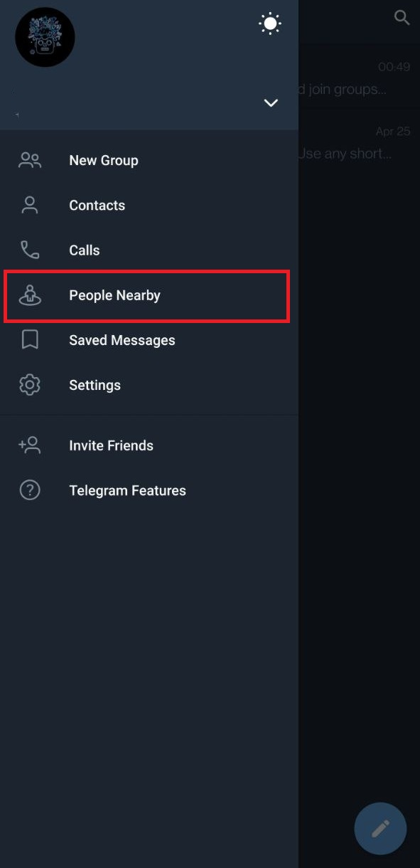This screenshot has width=420, height=868.
Task: Select Telegram Features text entry
Action: [x=128, y=490]
